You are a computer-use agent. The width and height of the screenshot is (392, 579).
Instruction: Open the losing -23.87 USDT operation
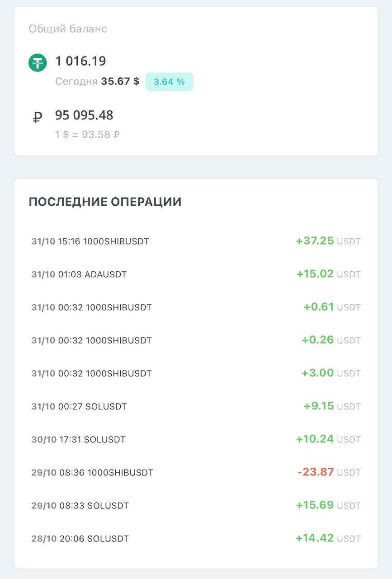tap(196, 472)
